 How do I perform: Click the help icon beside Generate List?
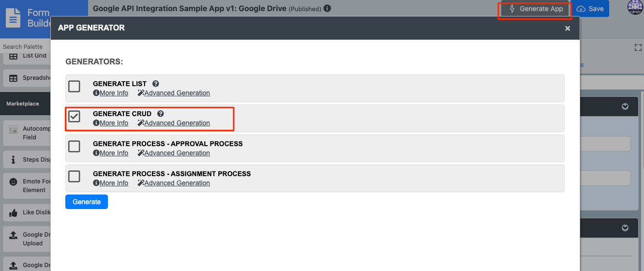(x=156, y=84)
